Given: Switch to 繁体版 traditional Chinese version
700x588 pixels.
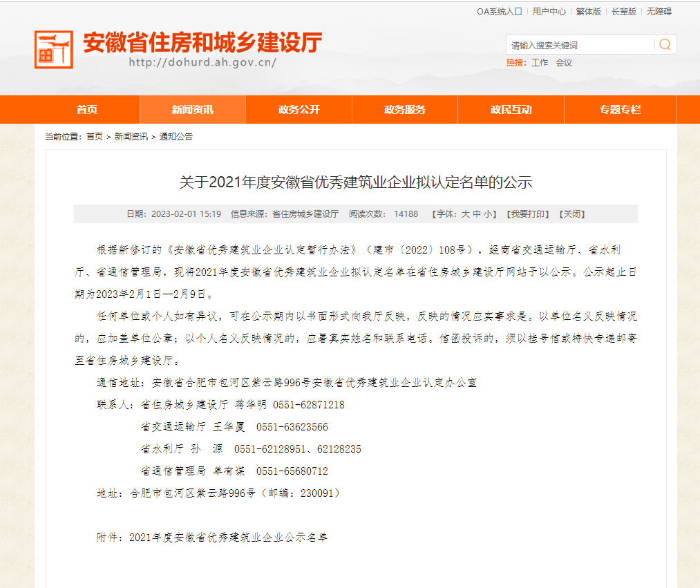Looking at the screenshot, I should click(x=588, y=12).
